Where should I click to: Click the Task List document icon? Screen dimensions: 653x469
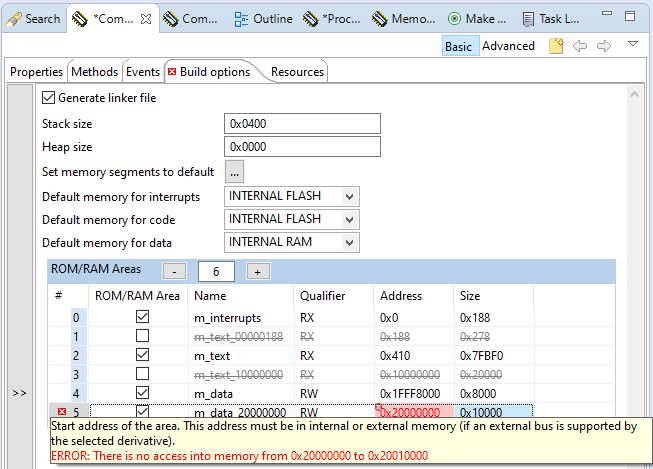[x=528, y=19]
